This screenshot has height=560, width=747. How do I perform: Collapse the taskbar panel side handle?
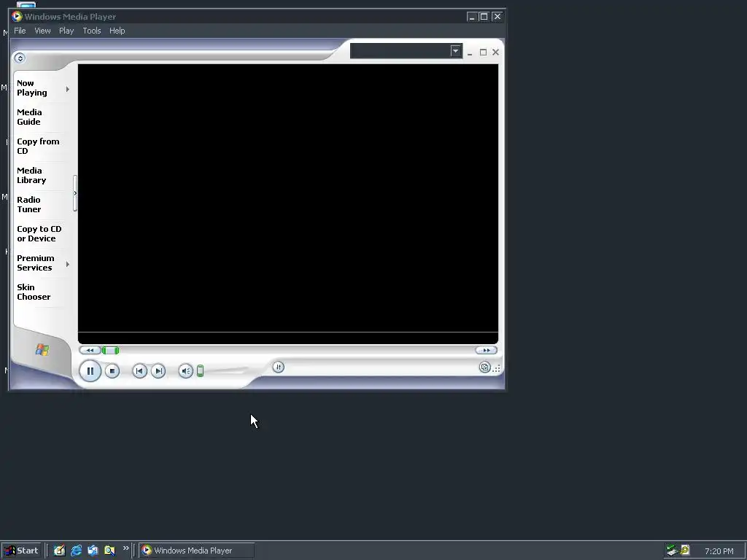click(75, 193)
